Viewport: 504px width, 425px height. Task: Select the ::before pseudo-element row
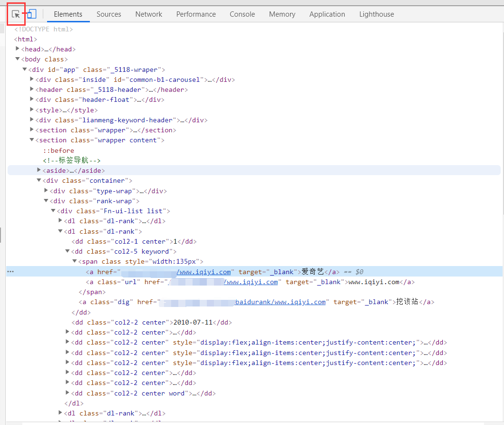(x=58, y=150)
